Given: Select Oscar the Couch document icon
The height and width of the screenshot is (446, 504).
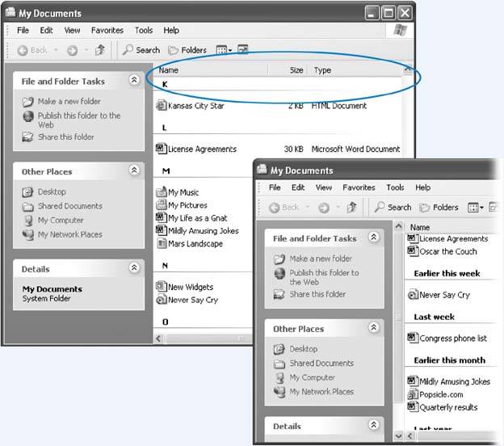Looking at the screenshot, I should click(x=413, y=250).
